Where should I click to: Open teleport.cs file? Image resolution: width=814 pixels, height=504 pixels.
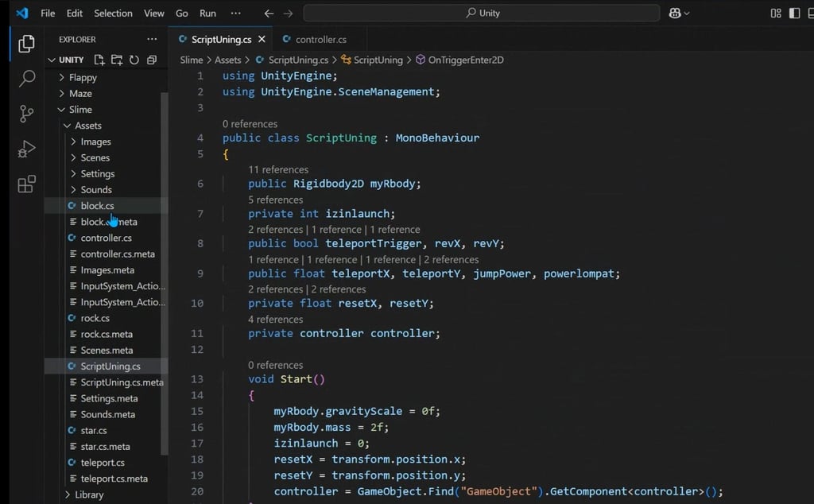[x=106, y=463]
